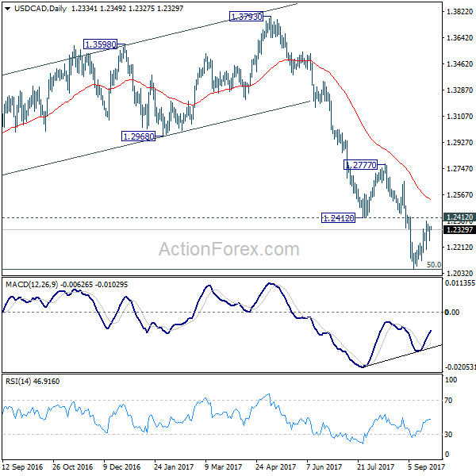The width and height of the screenshot is (476, 476).
Task: Select the 21 Jul 2017 date label
Action: pos(376,466)
